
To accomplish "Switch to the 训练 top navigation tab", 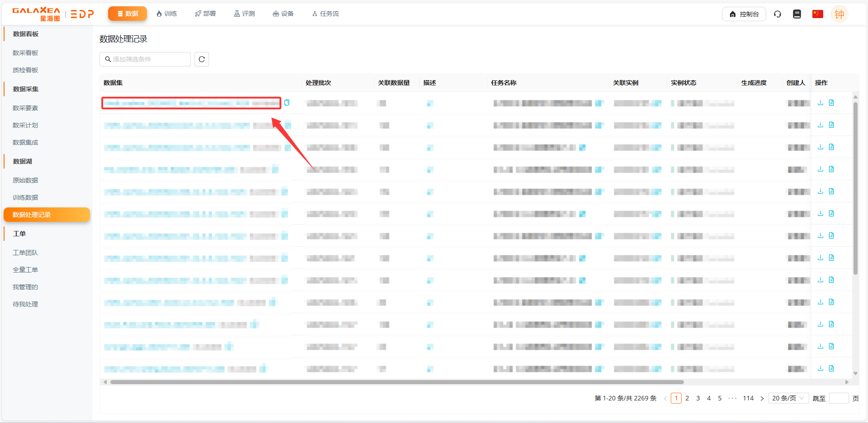I will 166,14.
